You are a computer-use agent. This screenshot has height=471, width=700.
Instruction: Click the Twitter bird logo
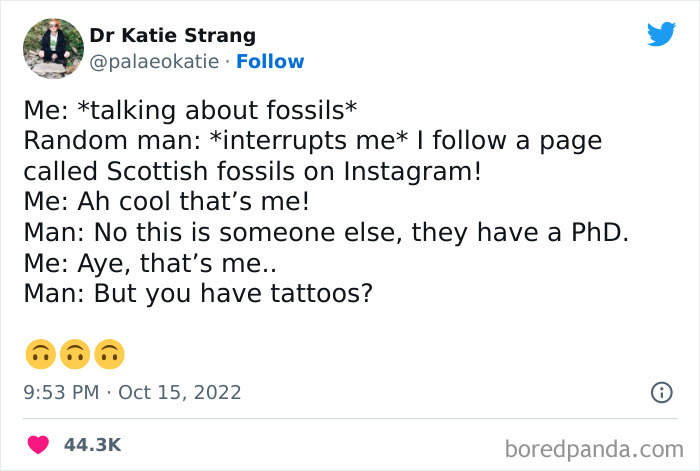pyautogui.click(x=661, y=35)
